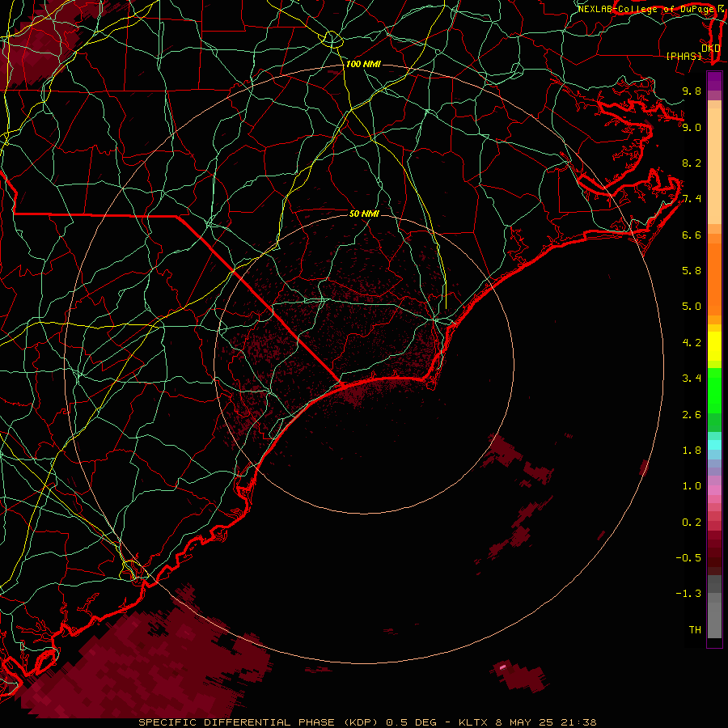Viewport: 728px width, 728px height.
Task: Pick the pink swatch beside 1.0
Action: pyautogui.click(x=714, y=490)
